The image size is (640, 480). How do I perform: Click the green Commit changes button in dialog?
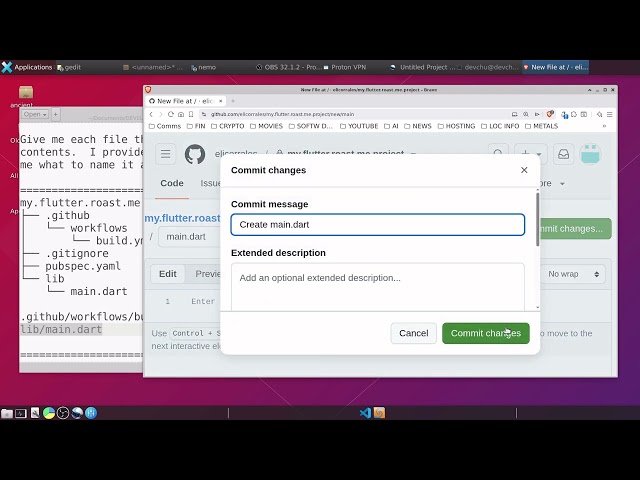click(x=486, y=333)
